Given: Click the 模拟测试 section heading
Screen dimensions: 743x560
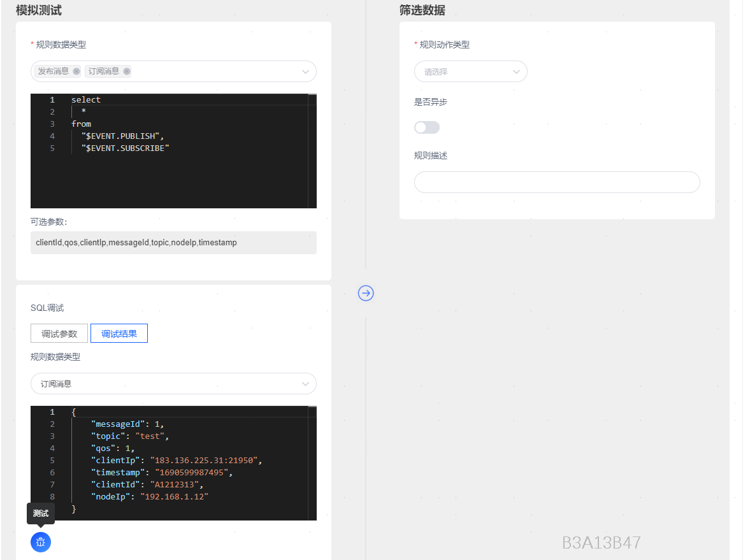Looking at the screenshot, I should pos(38,10).
